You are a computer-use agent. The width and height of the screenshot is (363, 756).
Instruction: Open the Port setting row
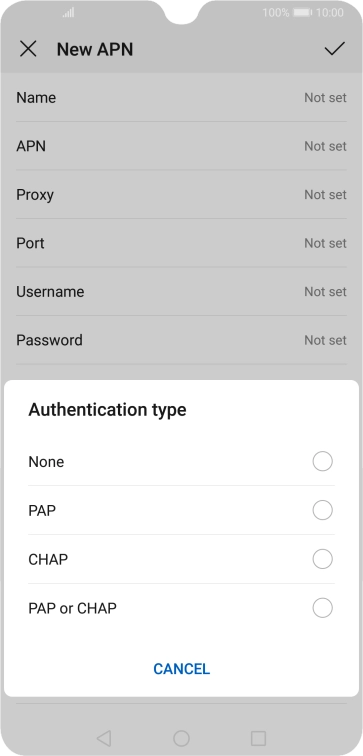tap(181, 243)
